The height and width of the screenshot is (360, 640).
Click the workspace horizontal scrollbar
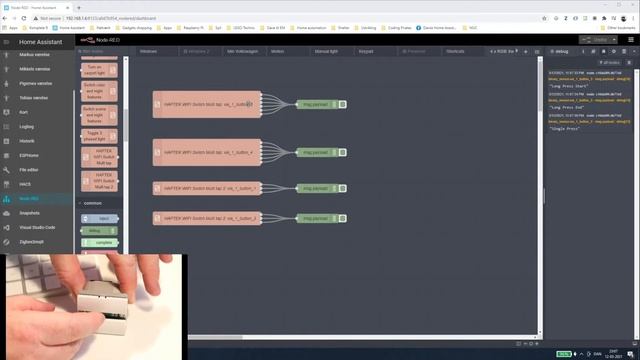(215, 338)
